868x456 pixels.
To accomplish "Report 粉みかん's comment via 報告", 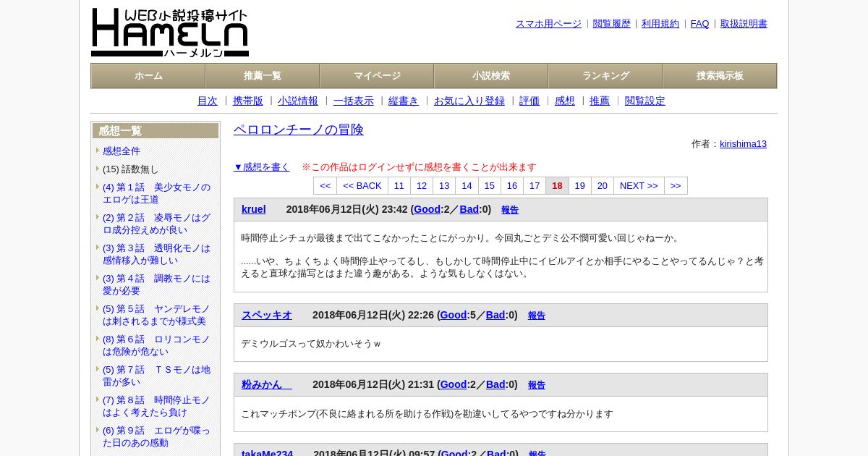I will click(537, 385).
